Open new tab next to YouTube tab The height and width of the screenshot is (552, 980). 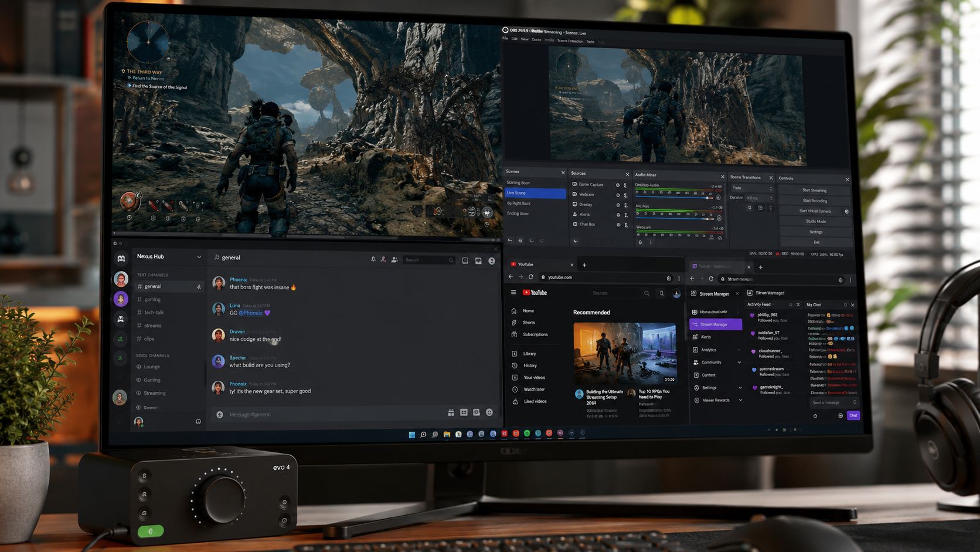point(584,265)
